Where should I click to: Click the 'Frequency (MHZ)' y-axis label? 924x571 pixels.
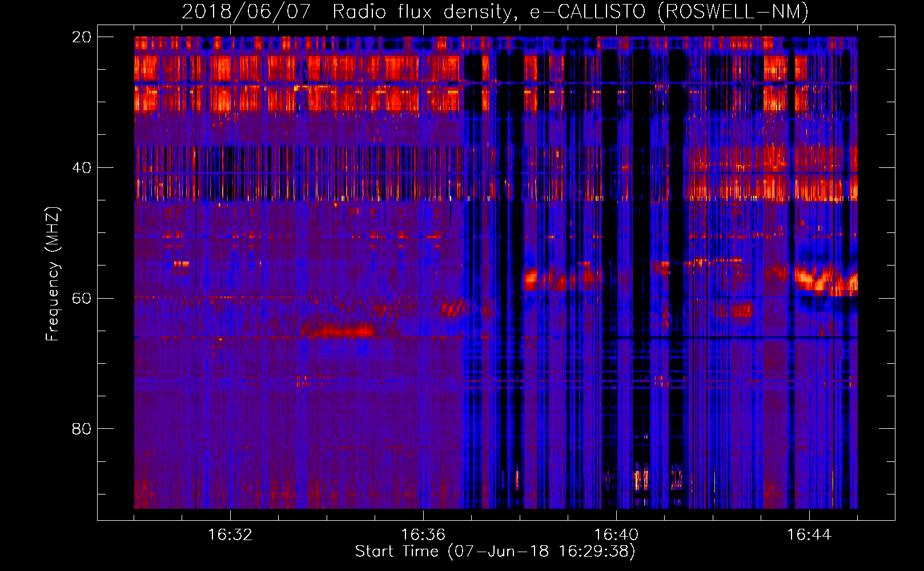pyautogui.click(x=53, y=274)
